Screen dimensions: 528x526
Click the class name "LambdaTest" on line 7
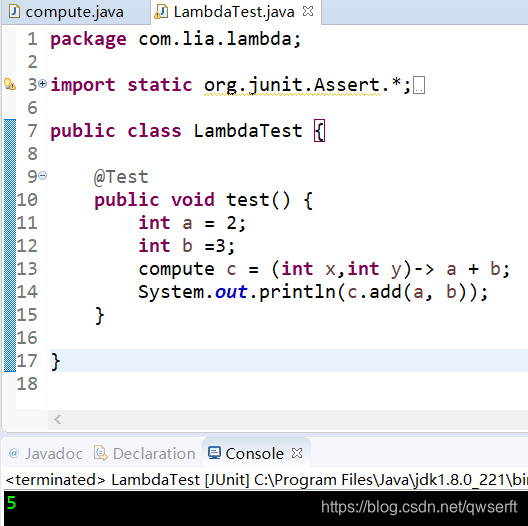tap(248, 131)
